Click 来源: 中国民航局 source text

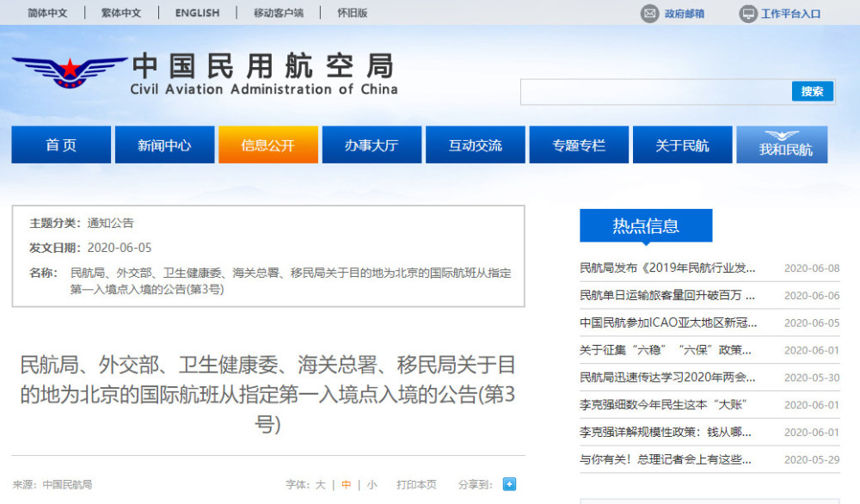coord(52,485)
